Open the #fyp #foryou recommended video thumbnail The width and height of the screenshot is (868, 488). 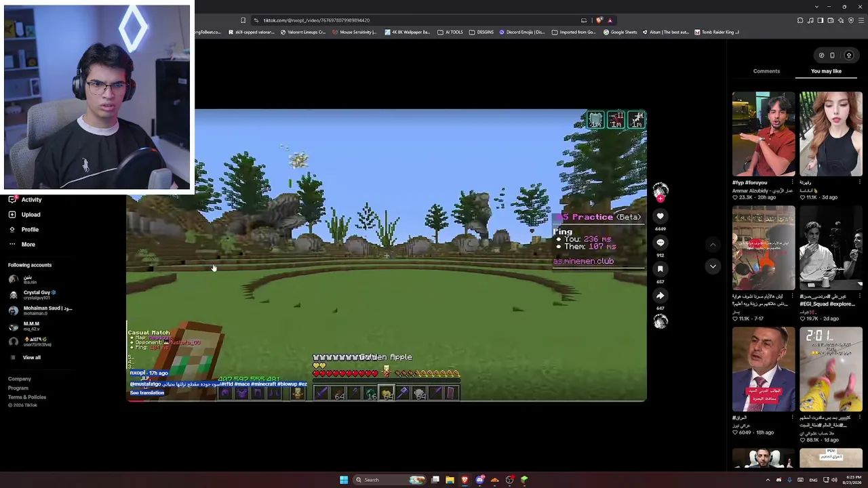coord(764,134)
